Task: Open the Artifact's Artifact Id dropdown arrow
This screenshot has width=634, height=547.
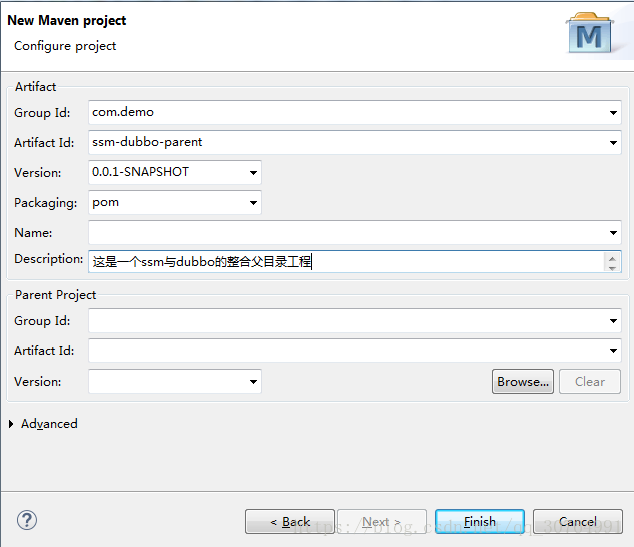Action: click(613, 143)
